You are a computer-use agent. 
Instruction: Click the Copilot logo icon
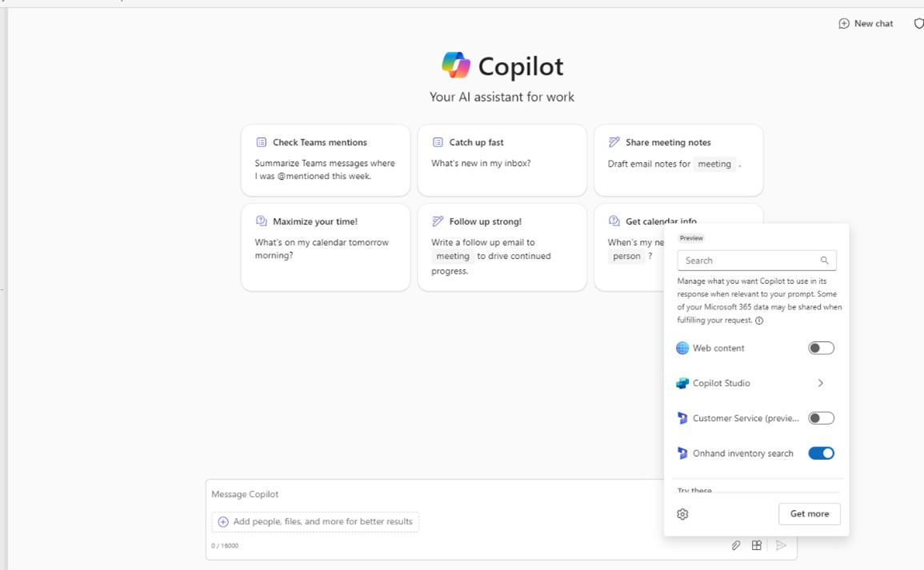(456, 66)
